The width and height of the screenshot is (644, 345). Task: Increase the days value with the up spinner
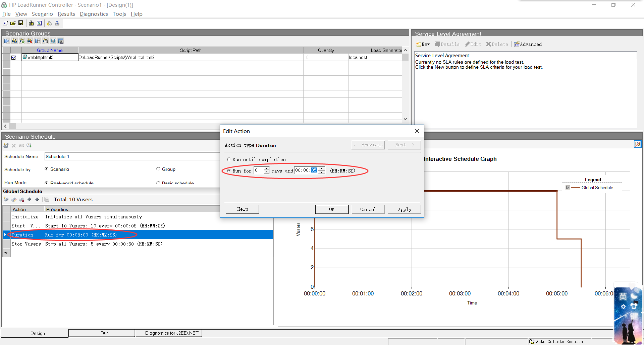(267, 168)
